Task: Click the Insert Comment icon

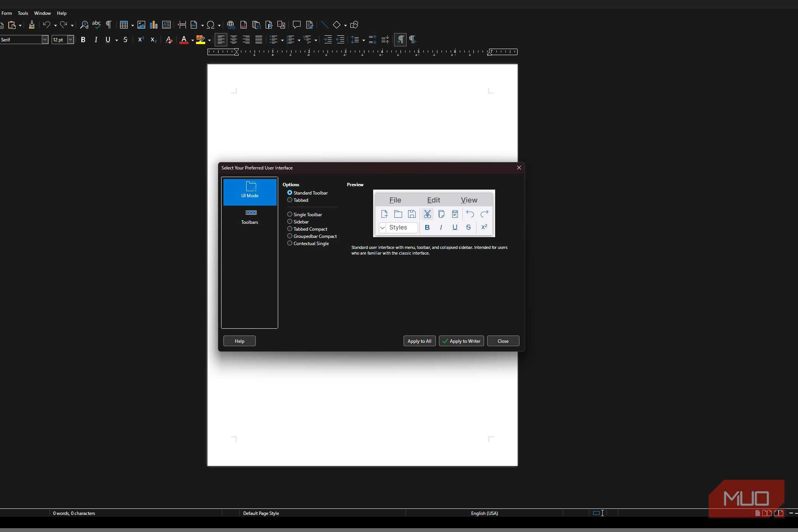Action: pos(297,25)
